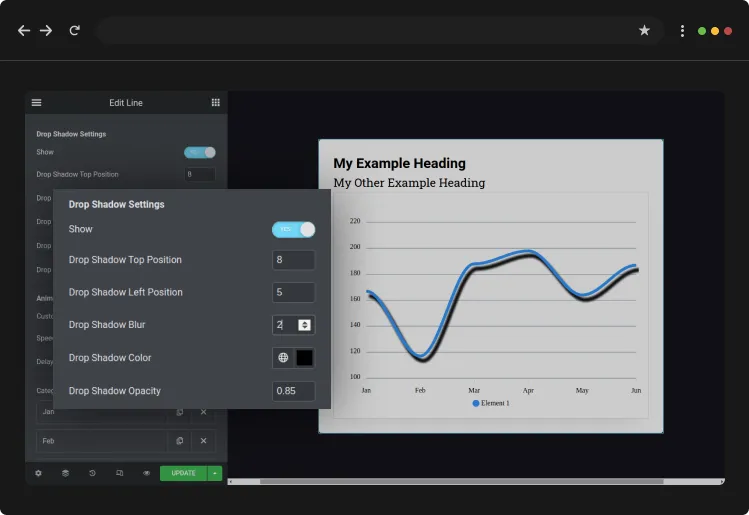Open the global color globe icon
Viewport: 749px width, 515px height.
point(283,357)
